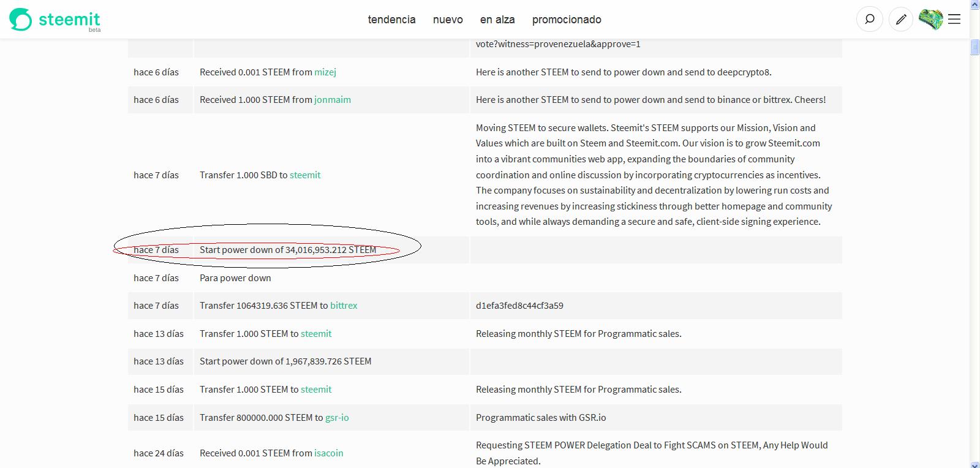The width and height of the screenshot is (980, 468).
Task: Select 'Start power down of 1,967,839.726 STEEM' text
Action: [x=285, y=361]
